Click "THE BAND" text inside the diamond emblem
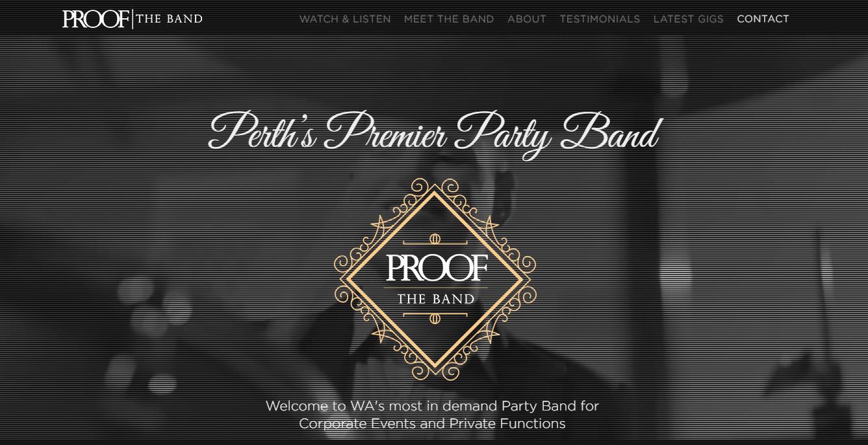 click(x=436, y=299)
